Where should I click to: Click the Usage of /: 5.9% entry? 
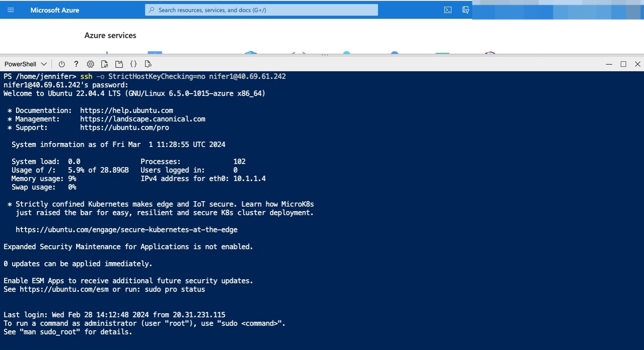(70, 170)
